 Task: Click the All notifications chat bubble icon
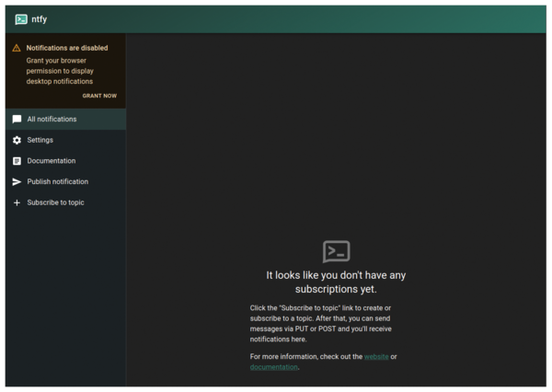[x=17, y=120]
